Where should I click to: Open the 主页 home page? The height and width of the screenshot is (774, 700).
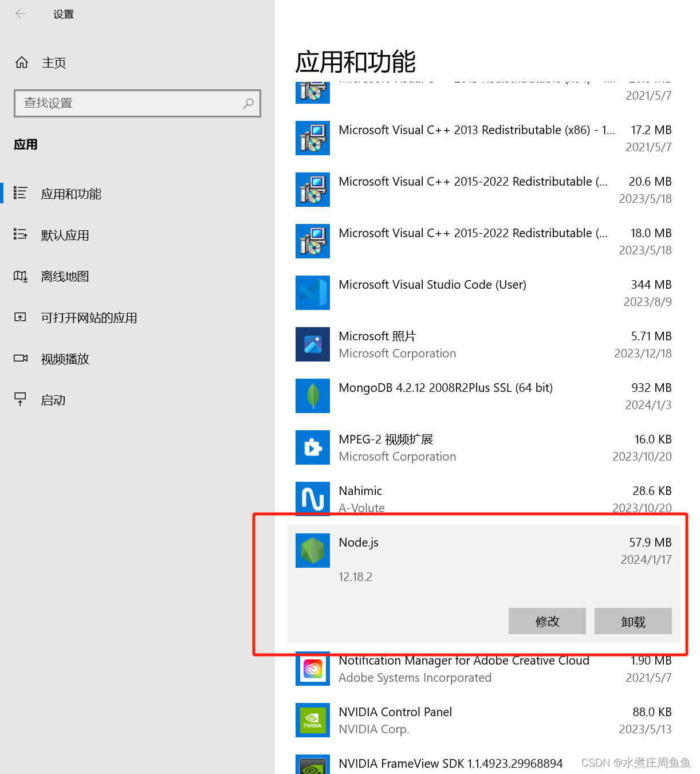(x=54, y=63)
